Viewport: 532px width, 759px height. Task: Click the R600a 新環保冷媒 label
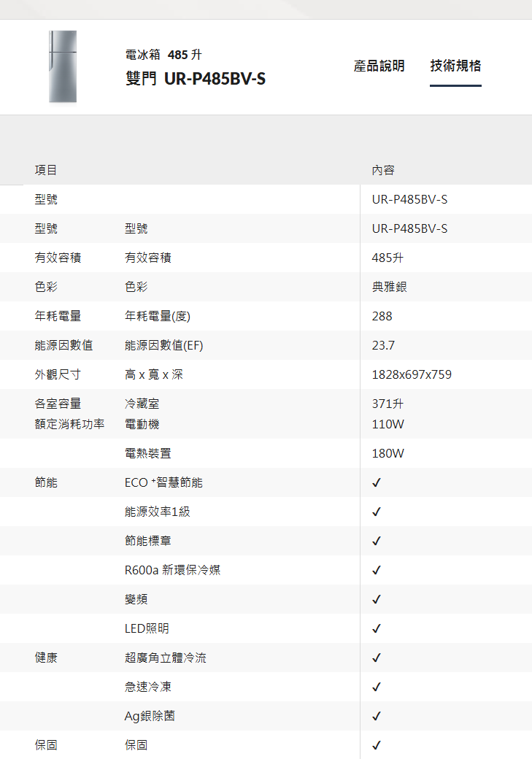tap(172, 570)
